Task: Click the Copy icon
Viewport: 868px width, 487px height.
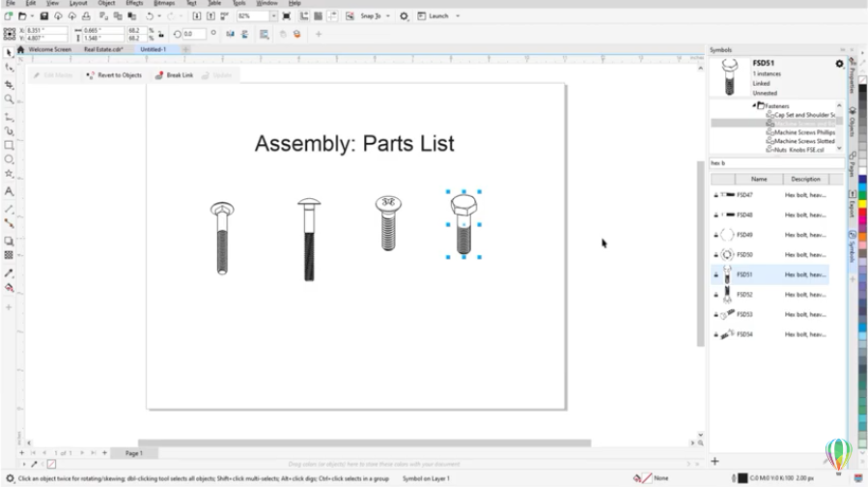Action: [118, 16]
